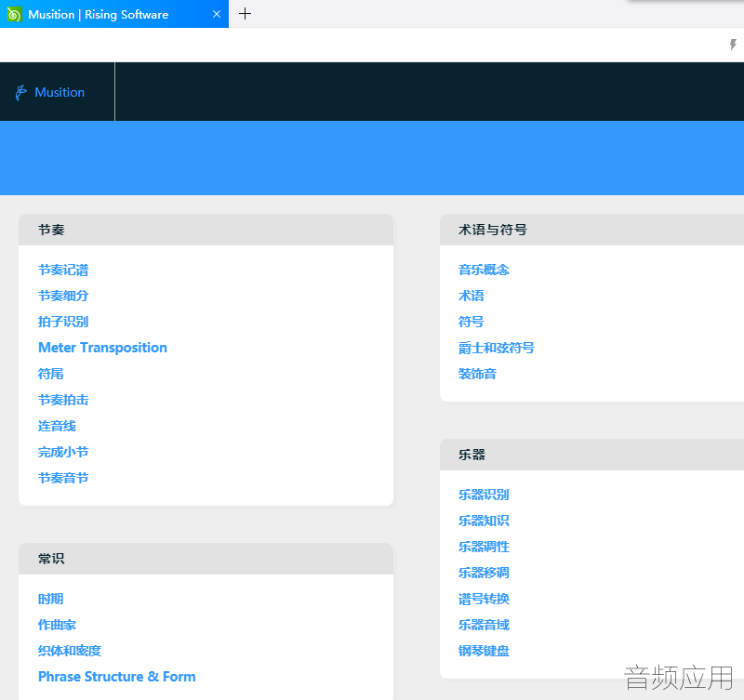Open the 时期 topic
Screen dimensions: 744x700
tap(51, 599)
